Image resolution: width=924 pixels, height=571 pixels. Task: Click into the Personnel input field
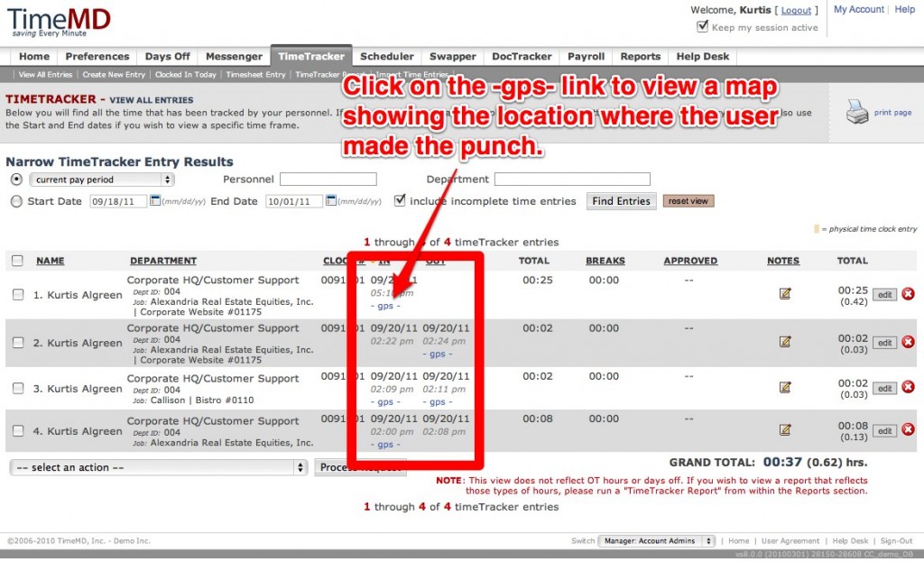[328, 180]
